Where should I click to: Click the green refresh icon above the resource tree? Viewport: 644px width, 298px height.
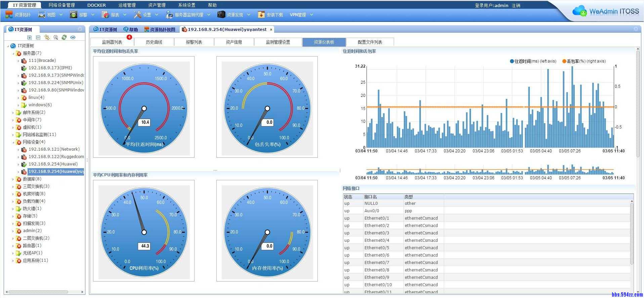pos(64,38)
